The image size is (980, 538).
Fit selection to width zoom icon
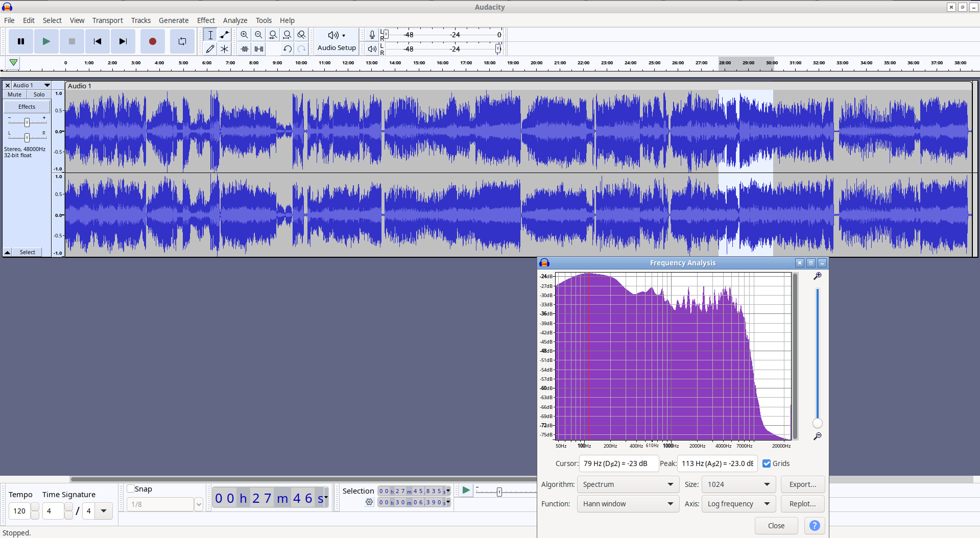pos(273,35)
